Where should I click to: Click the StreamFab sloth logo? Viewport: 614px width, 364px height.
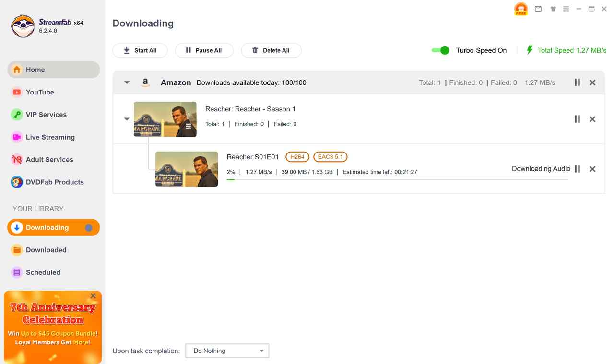click(23, 26)
